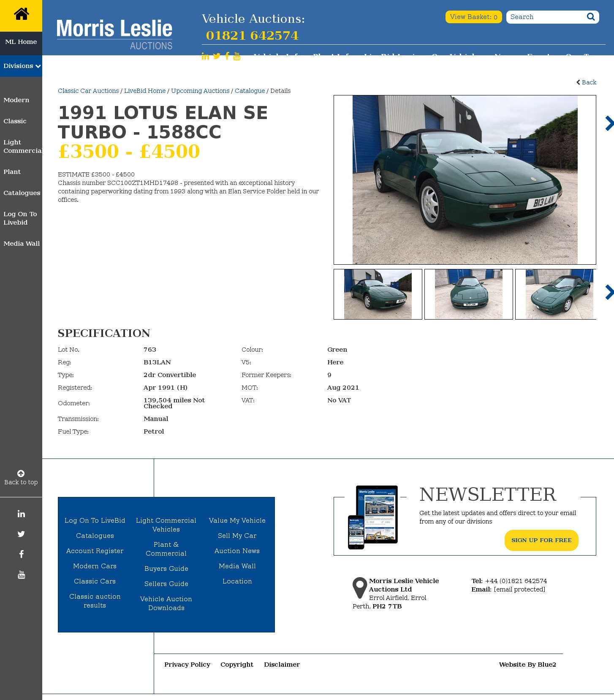Select Light Commercial in sidebar

(23, 147)
